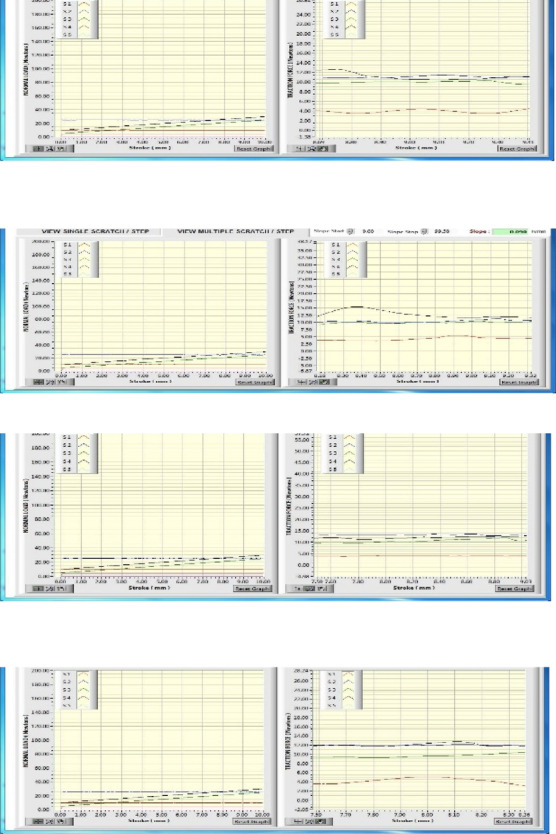Image resolution: width=556 pixels, height=834 pixels.
Task: Select zoom tool under topmost traction force graph
Action: pos(312,149)
